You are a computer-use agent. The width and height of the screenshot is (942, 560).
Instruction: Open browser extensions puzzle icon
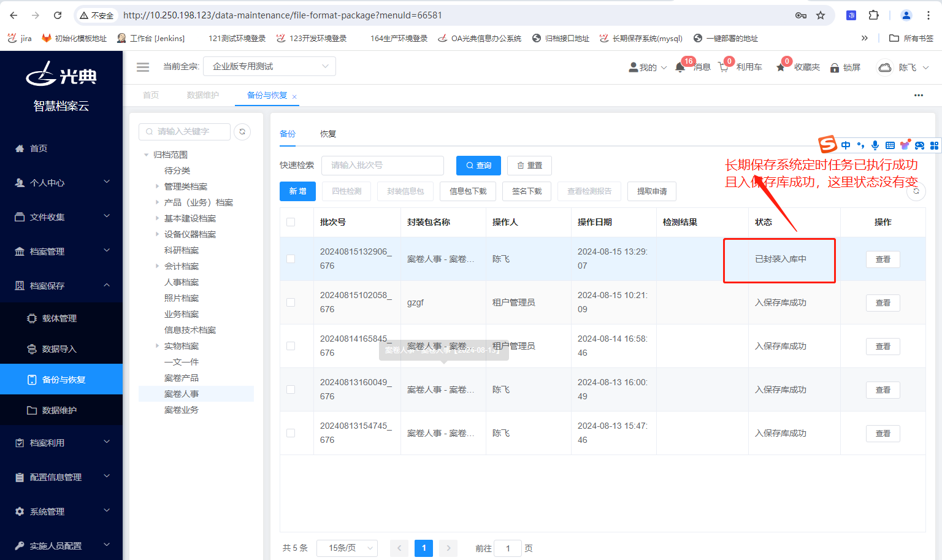[874, 15]
